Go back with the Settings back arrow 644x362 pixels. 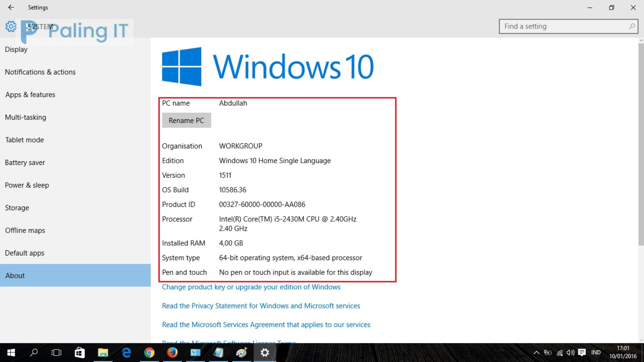pos(11,7)
